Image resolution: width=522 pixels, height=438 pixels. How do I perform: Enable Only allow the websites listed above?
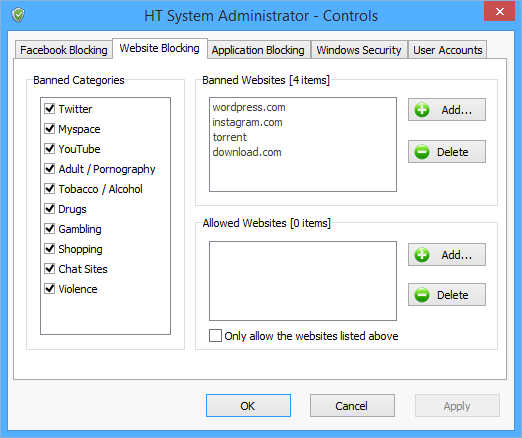215,336
